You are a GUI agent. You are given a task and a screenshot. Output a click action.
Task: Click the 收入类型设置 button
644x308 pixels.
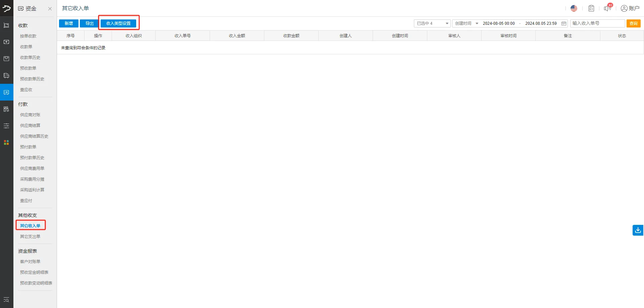click(x=118, y=23)
